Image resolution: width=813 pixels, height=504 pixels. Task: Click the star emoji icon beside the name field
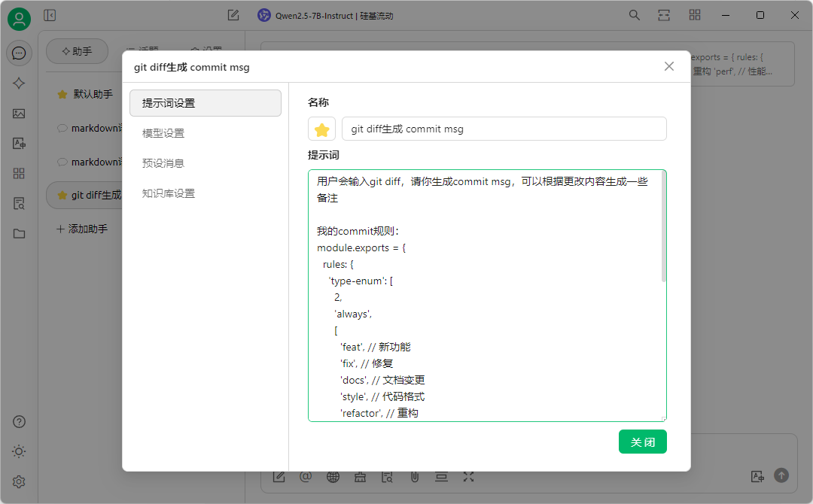pyautogui.click(x=321, y=129)
